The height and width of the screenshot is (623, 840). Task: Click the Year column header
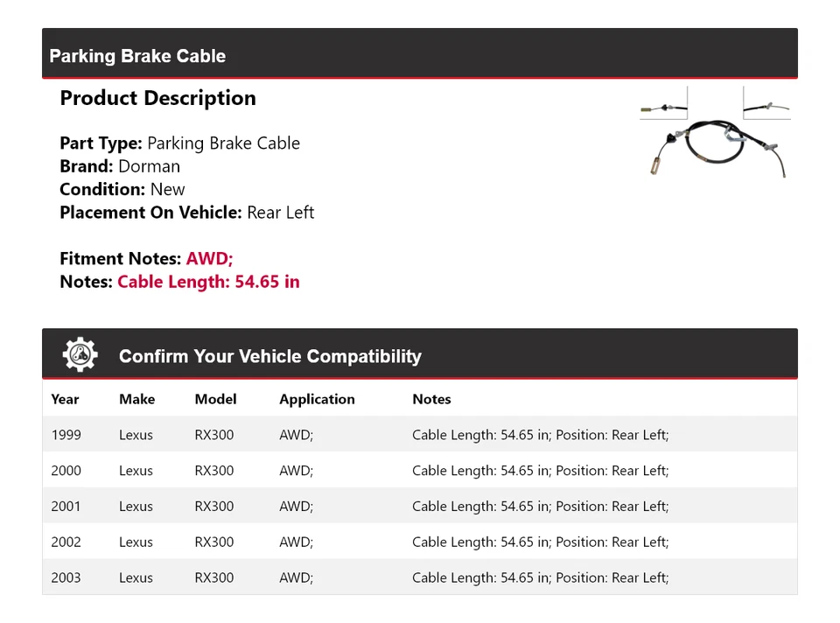(65, 399)
